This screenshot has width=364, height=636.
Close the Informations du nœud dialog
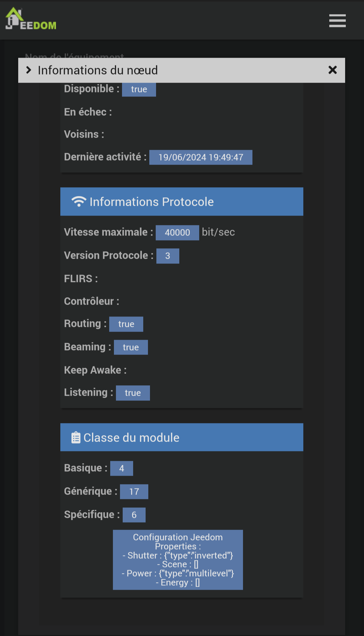tap(333, 70)
